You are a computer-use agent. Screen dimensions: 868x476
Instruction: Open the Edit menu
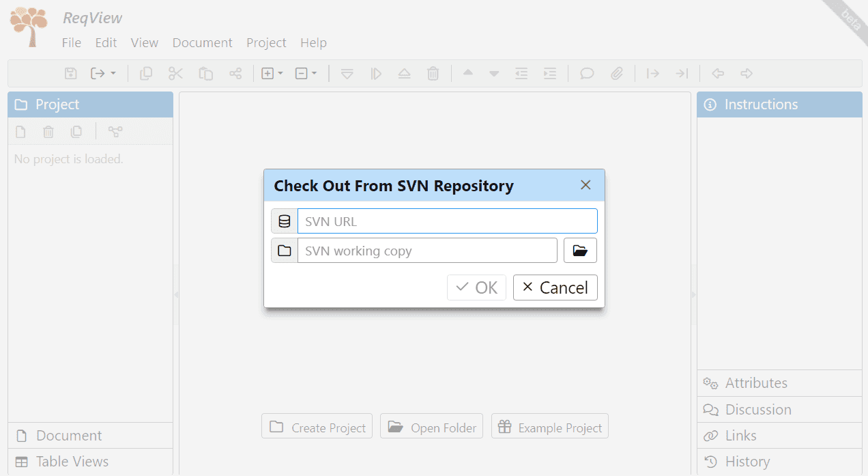(106, 42)
